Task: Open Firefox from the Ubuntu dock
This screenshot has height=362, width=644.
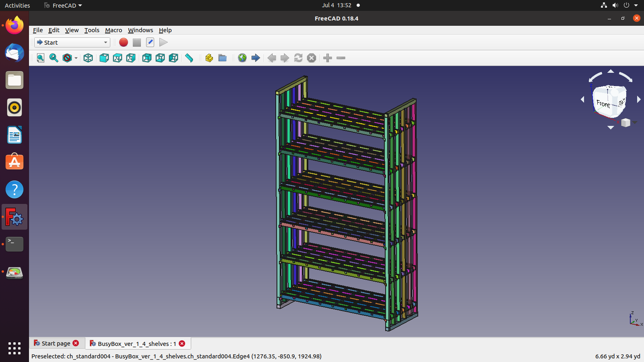Action: tap(14, 25)
